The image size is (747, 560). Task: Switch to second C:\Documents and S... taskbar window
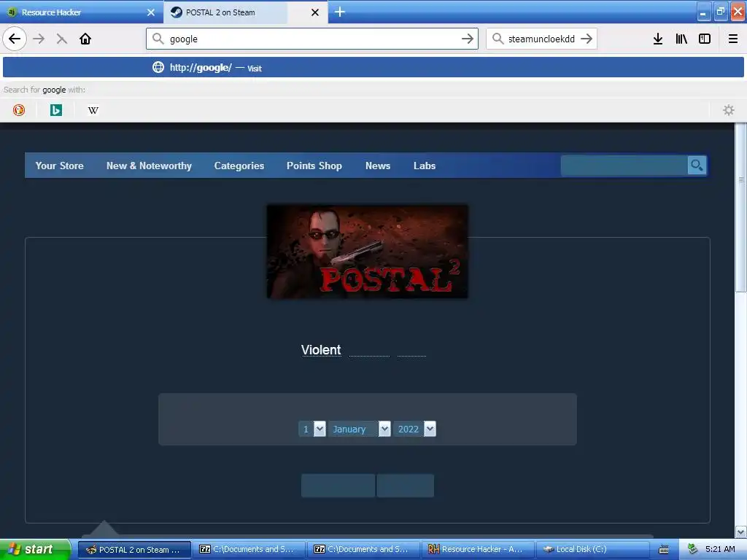363,550
